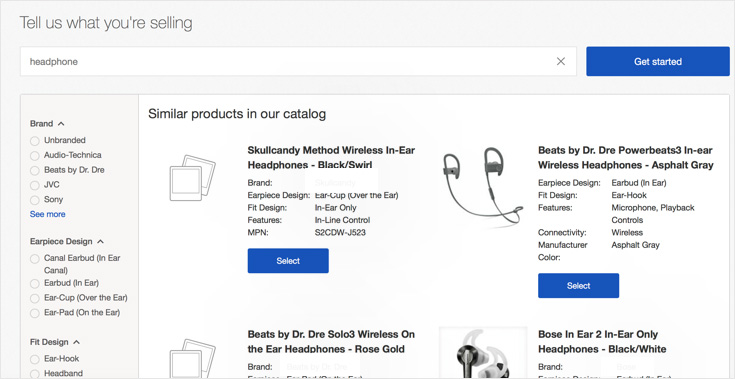
Task: Select the Audio-Technica brand filter
Action: point(34,156)
